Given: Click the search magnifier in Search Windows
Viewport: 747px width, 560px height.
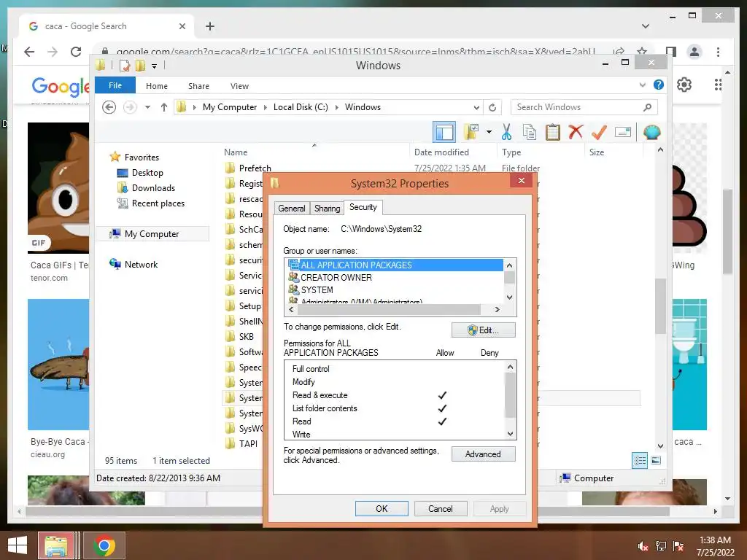Looking at the screenshot, I should [x=647, y=107].
